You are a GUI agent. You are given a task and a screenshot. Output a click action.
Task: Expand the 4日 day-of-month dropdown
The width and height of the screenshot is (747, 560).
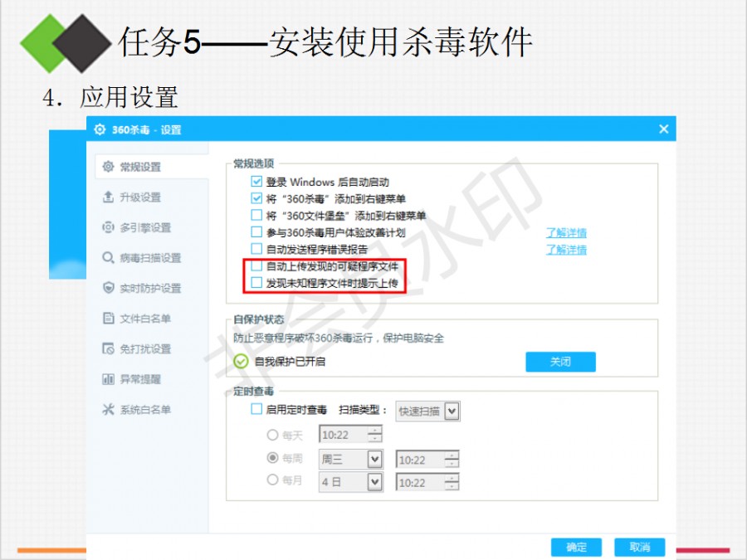tap(374, 482)
